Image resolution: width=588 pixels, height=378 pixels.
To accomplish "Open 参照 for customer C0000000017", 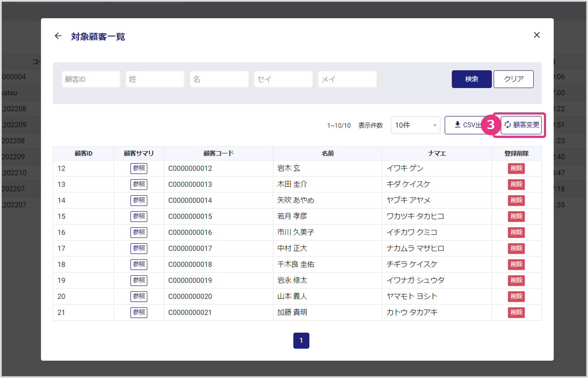I will pyautogui.click(x=139, y=248).
